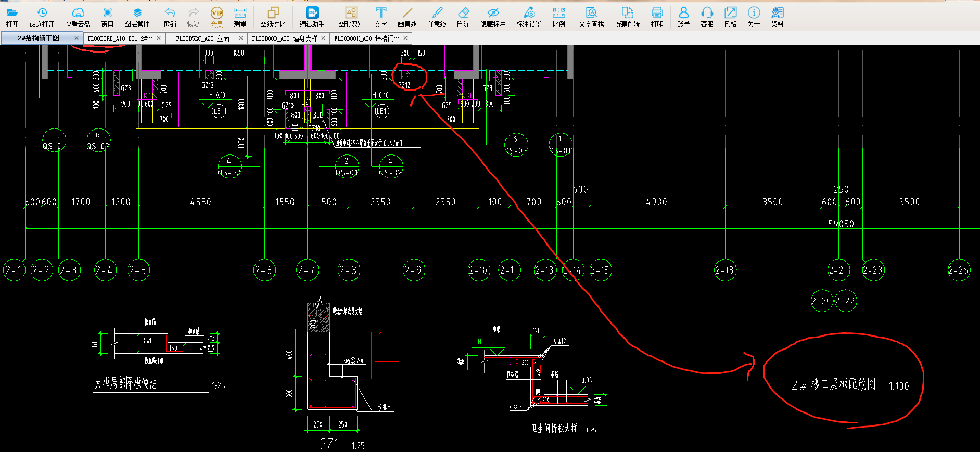The width and height of the screenshot is (980, 452).
Task: Click axis bubble 2-20
Action: pyautogui.click(x=822, y=301)
